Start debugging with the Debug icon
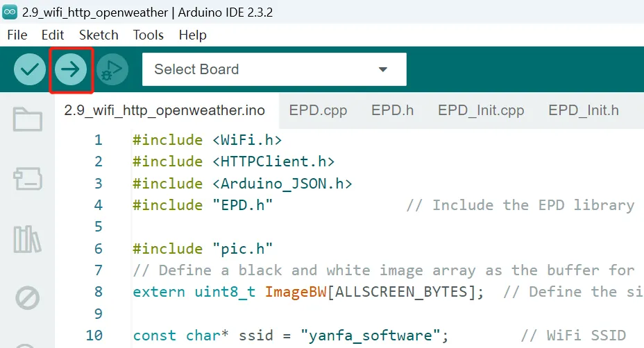Image resolution: width=644 pixels, height=348 pixels. click(112, 69)
